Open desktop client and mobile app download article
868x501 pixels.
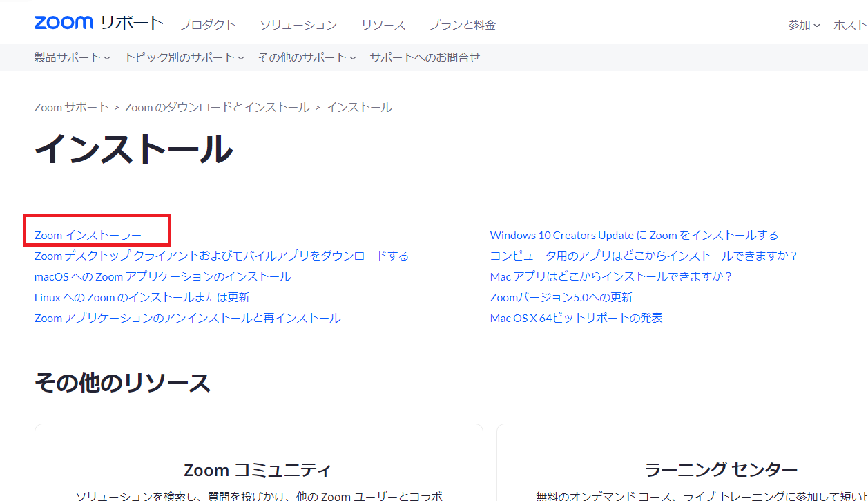click(221, 256)
